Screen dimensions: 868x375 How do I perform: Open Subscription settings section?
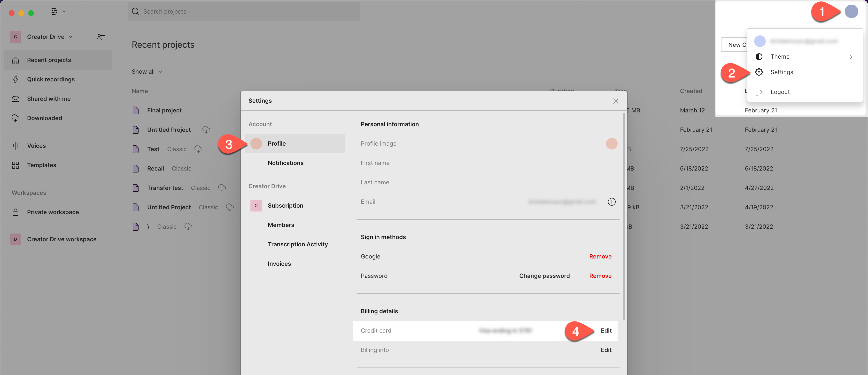[285, 205]
